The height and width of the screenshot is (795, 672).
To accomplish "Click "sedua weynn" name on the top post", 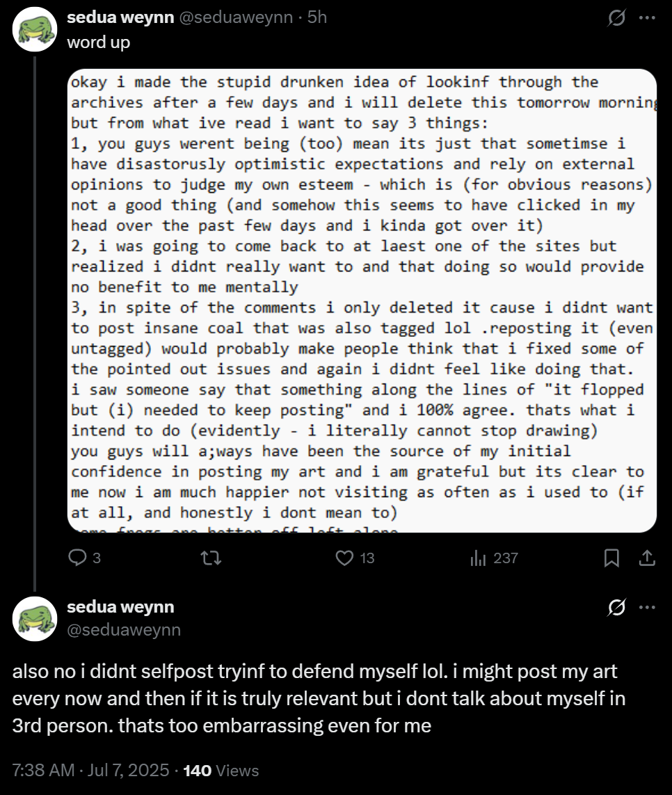I will pyautogui.click(x=120, y=18).
